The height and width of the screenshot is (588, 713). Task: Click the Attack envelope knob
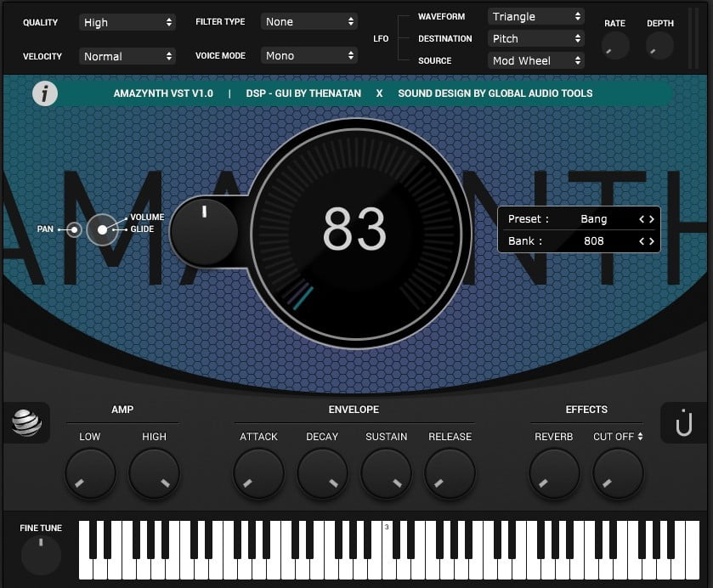258,473
